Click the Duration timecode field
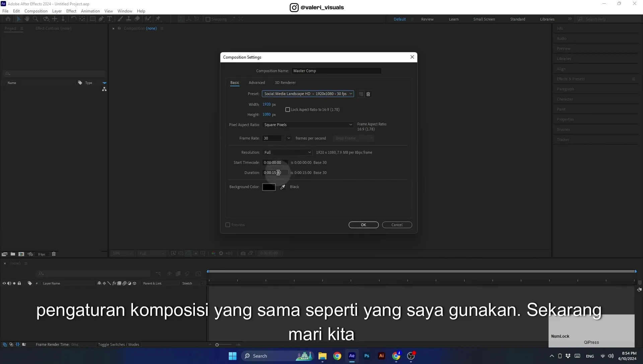The width and height of the screenshot is (643, 364). pyautogui.click(x=275, y=173)
